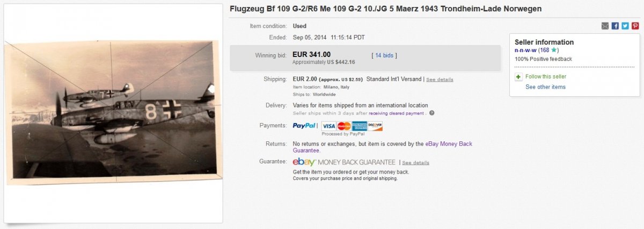Share the listing on Facebook
This screenshot has height=229, width=644.
coord(615,26)
